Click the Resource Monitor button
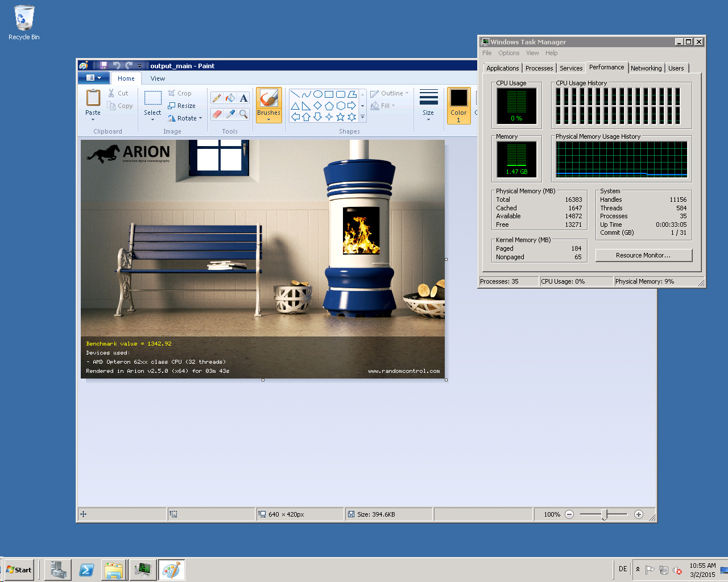 (x=643, y=255)
